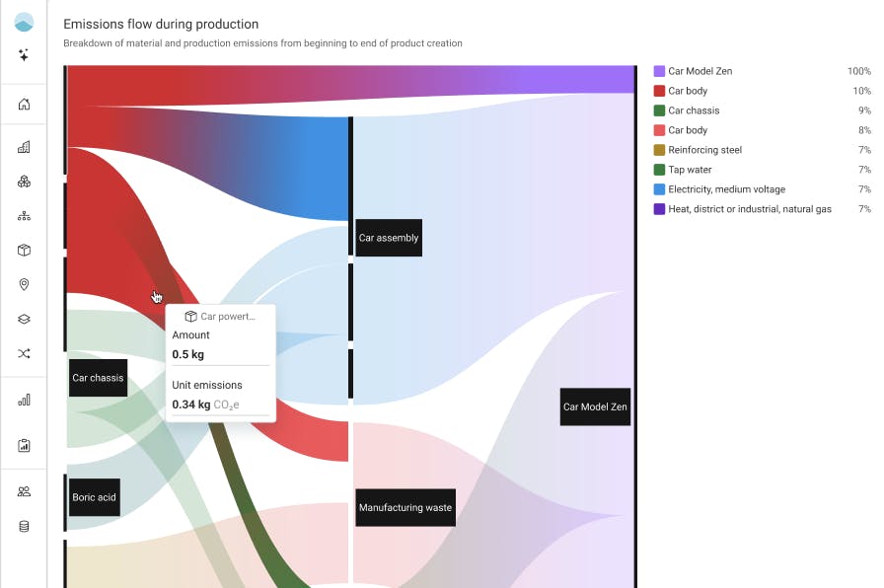884x588 pixels.
Task: Click the app logo at top
Action: point(24,23)
